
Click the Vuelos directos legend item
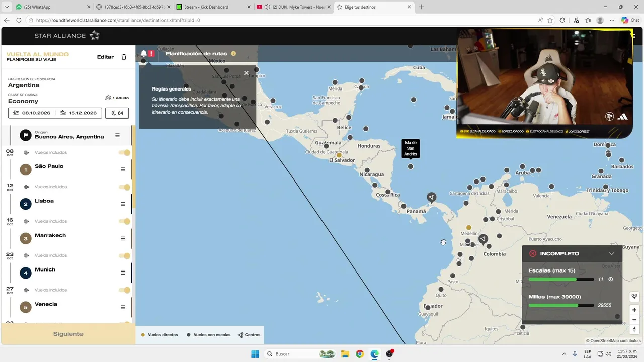click(159, 335)
